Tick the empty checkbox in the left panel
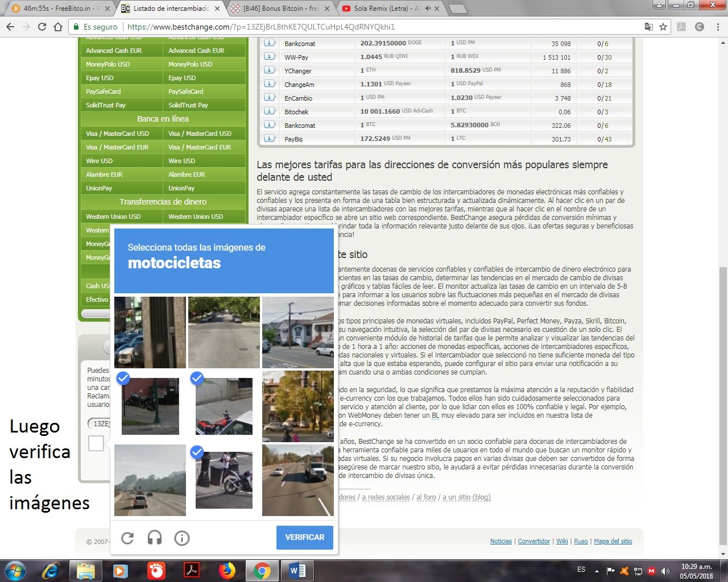Viewport: 728px width, 582px height. pos(96,443)
